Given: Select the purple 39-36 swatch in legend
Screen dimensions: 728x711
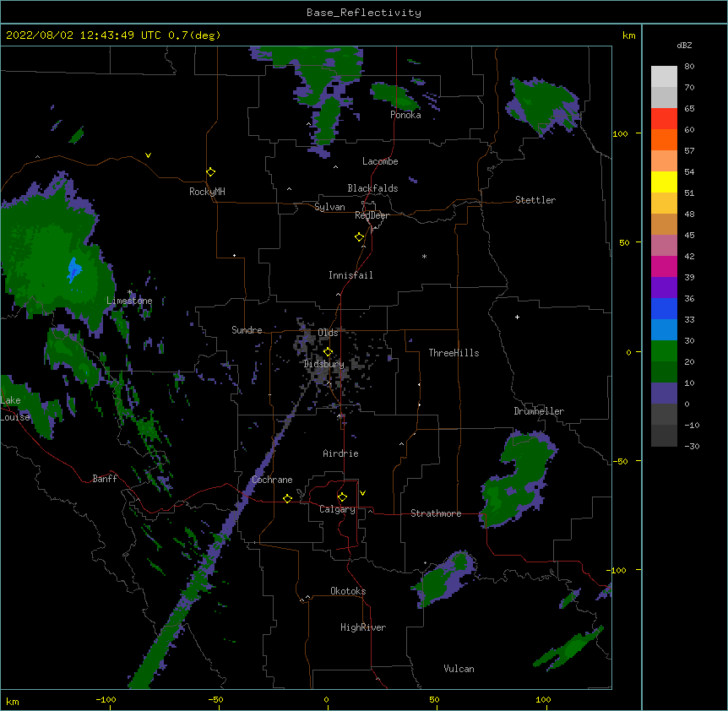Looking at the screenshot, I should pyautogui.click(x=664, y=288).
